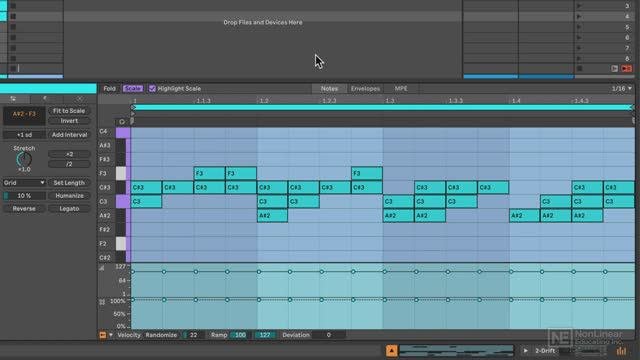Fold the piano roll with Fold button
The image size is (640, 360).
coord(109,89)
